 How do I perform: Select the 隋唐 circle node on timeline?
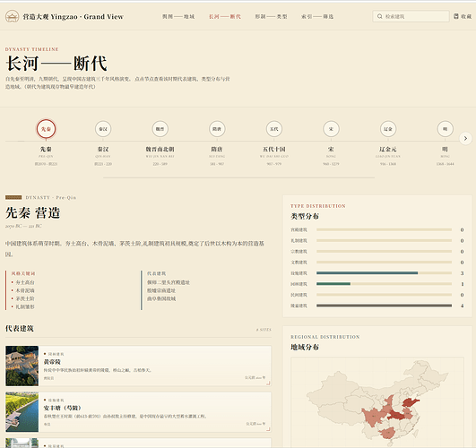click(x=217, y=129)
